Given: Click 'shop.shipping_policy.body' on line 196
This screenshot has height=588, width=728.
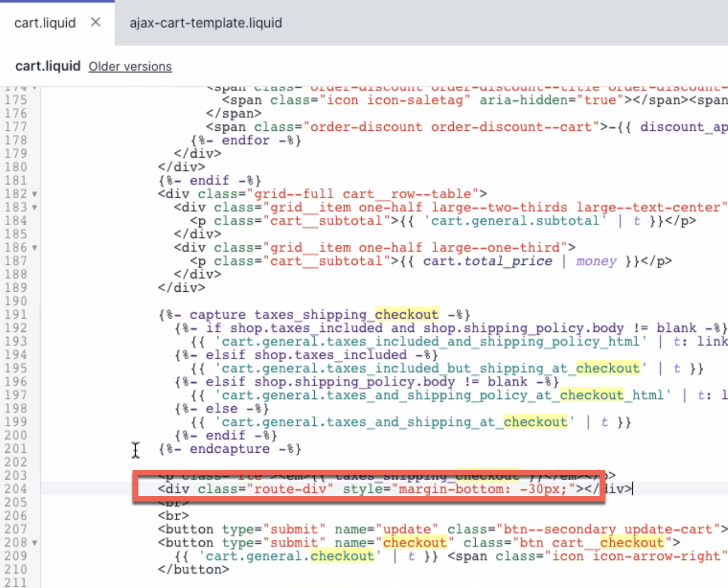Looking at the screenshot, I should point(355,382).
